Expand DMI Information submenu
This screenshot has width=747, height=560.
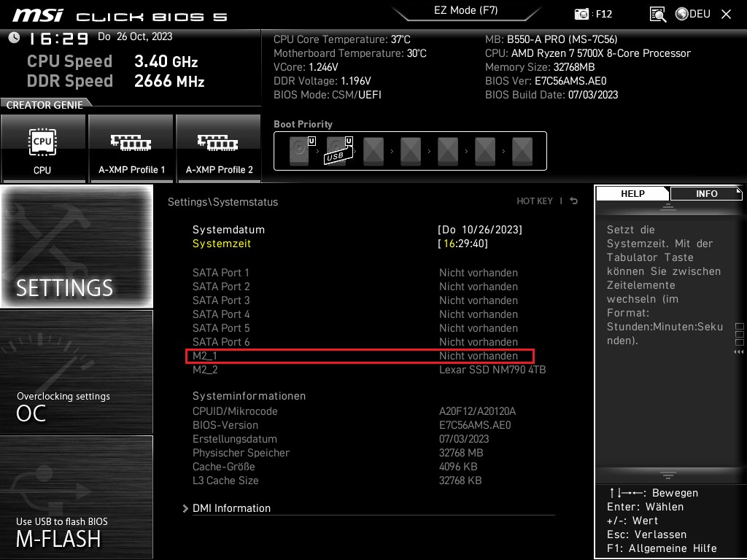[x=231, y=508]
